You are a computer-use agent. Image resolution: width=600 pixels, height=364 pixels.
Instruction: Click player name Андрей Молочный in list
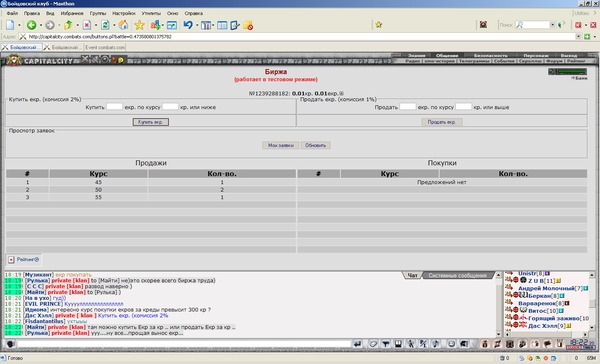pos(546,288)
